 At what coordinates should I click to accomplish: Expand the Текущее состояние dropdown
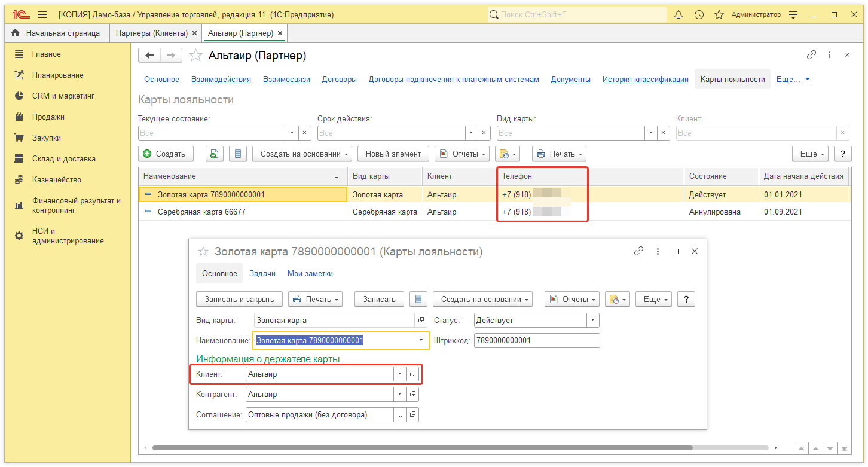coord(292,133)
